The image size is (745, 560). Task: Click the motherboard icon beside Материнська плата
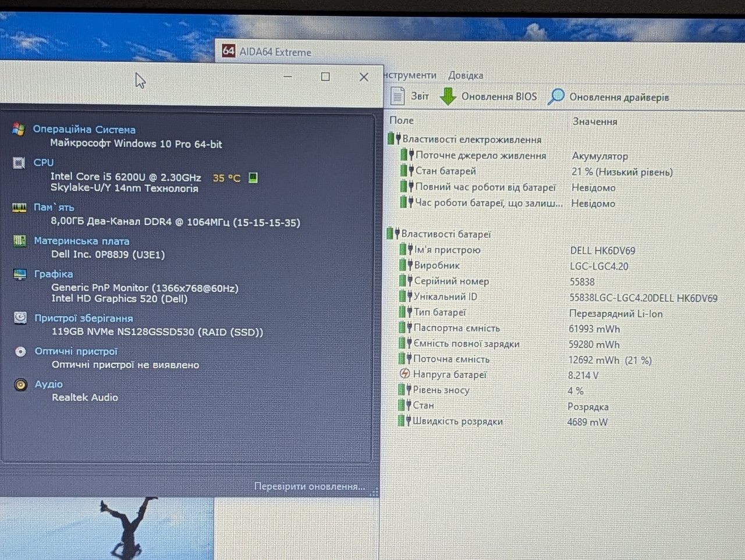pos(19,241)
